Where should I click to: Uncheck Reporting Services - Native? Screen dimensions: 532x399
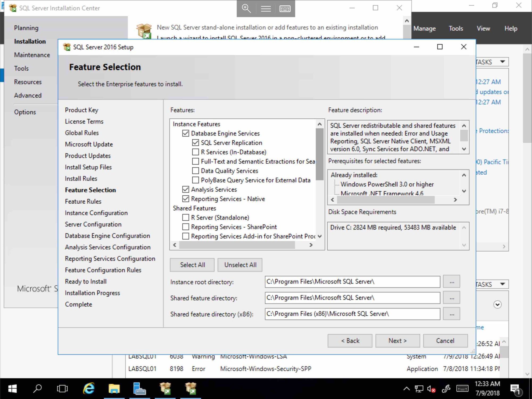tap(186, 199)
